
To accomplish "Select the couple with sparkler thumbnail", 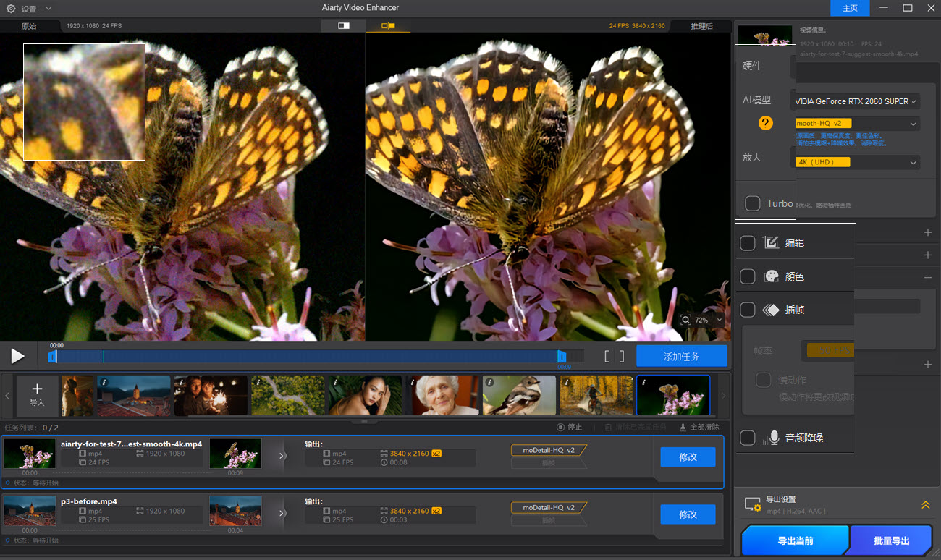I will click(x=211, y=395).
